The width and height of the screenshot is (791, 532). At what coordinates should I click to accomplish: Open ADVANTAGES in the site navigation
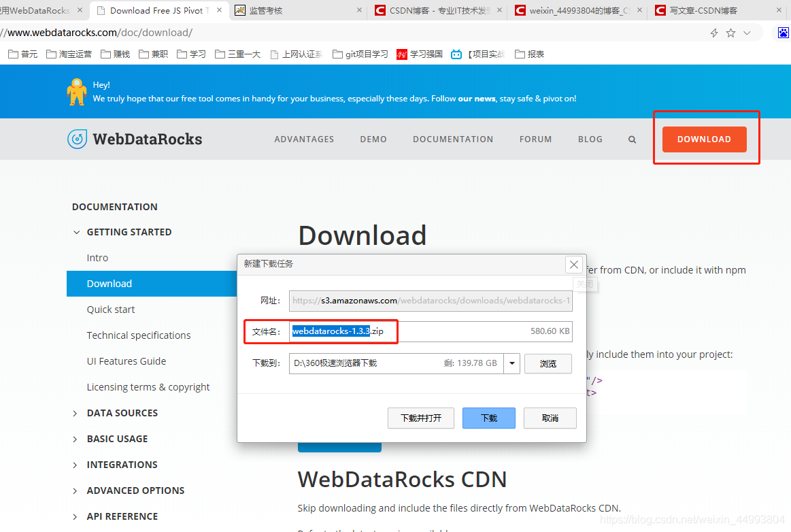tap(304, 139)
